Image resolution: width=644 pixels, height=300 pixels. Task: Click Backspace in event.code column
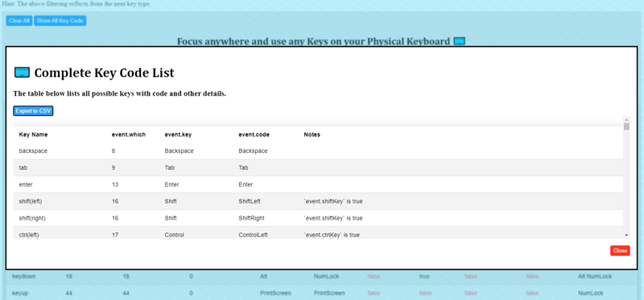pos(253,151)
